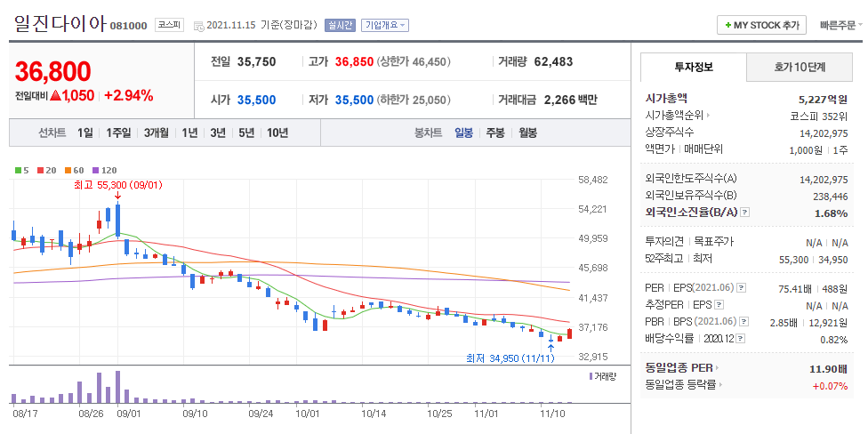Select the 5년 line chart period

point(246,133)
